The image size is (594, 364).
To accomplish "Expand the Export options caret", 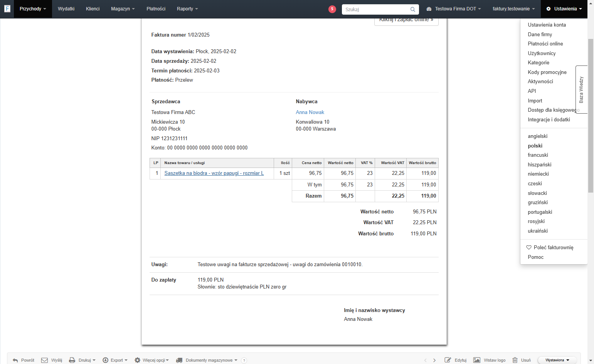I will [126, 361].
